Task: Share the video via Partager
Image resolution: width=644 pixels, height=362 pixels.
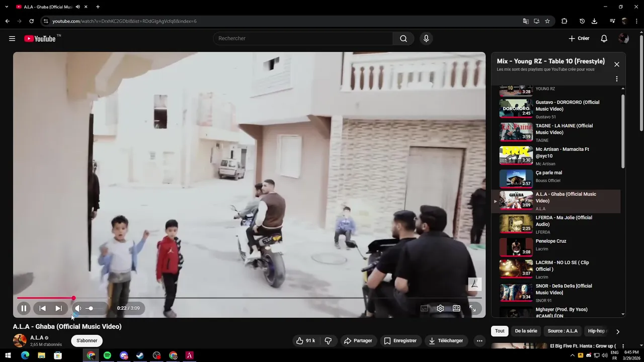Action: tap(358, 341)
